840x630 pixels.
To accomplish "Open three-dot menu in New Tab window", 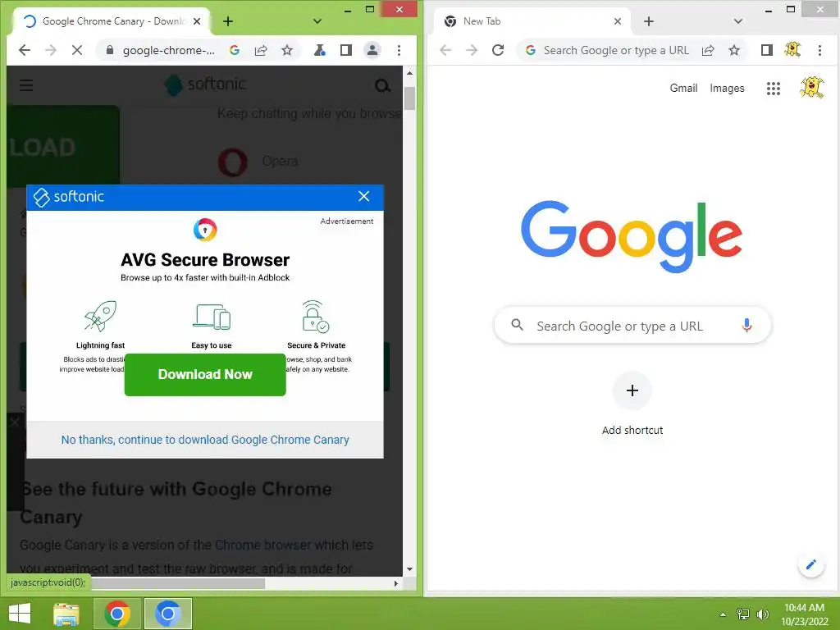I will coord(819,50).
